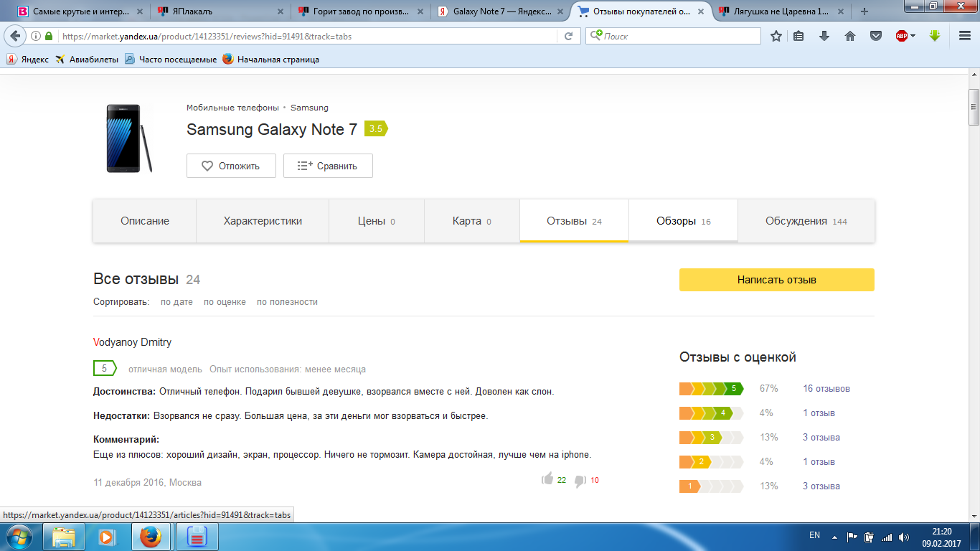
Task: Open a new tab with the plus button
Action: click(864, 11)
